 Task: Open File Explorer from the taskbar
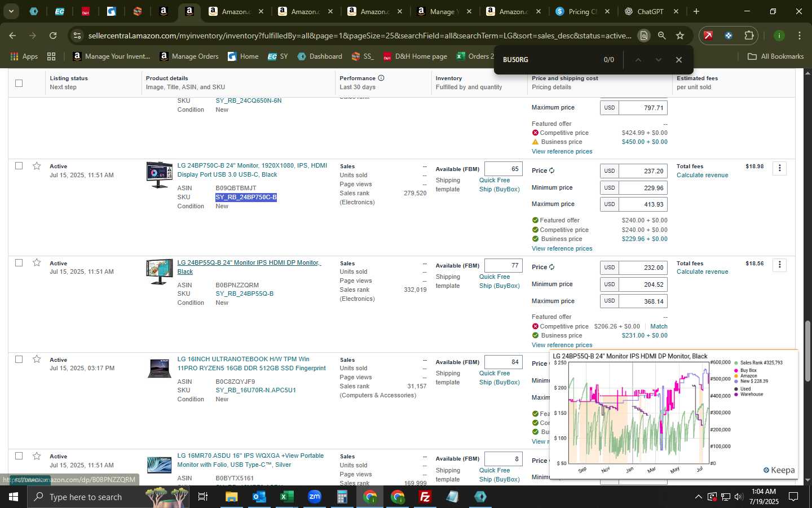(232, 497)
